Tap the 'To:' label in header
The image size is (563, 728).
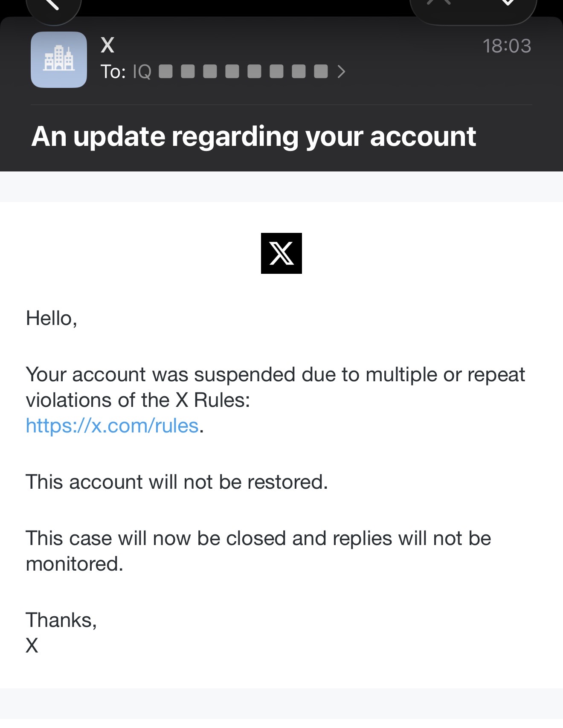(113, 72)
